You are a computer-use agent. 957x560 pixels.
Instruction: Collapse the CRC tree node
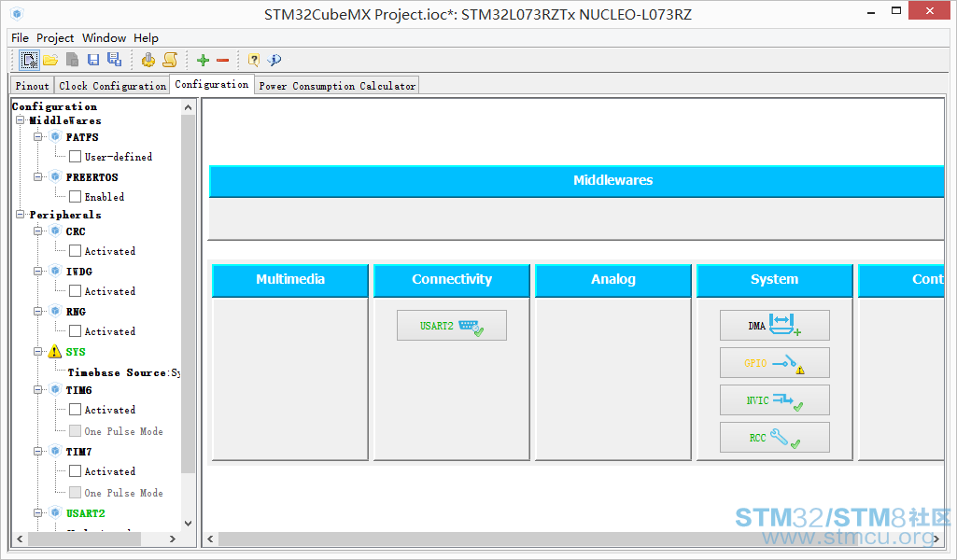pyautogui.click(x=38, y=231)
